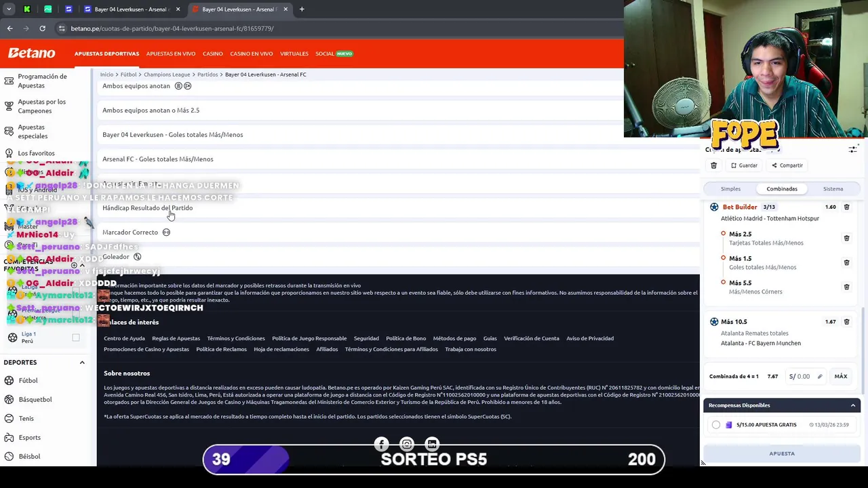Switch to the pinned green K tab
This screenshot has height=488, width=868.
point(26,9)
